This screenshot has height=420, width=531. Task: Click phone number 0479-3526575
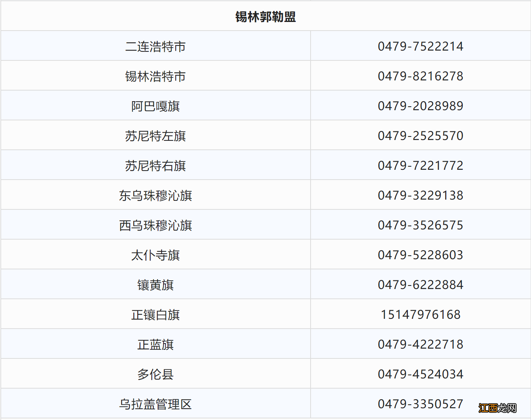point(421,225)
